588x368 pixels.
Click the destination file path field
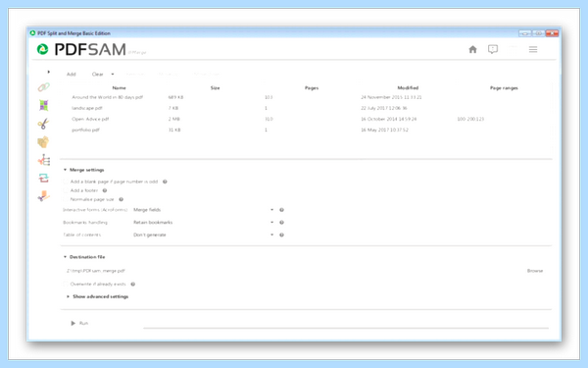292,271
